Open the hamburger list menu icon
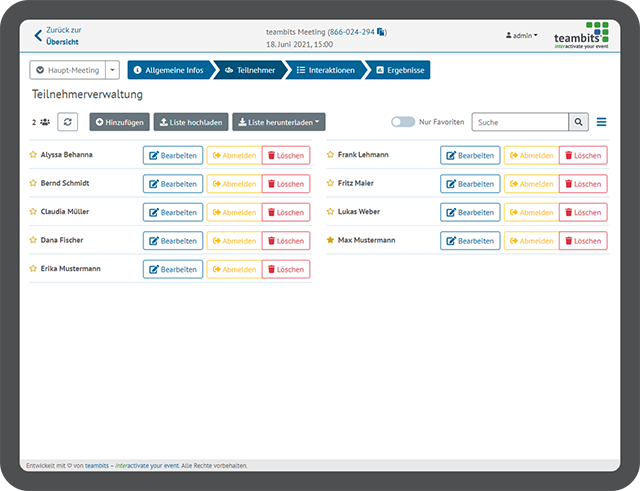 [x=601, y=122]
